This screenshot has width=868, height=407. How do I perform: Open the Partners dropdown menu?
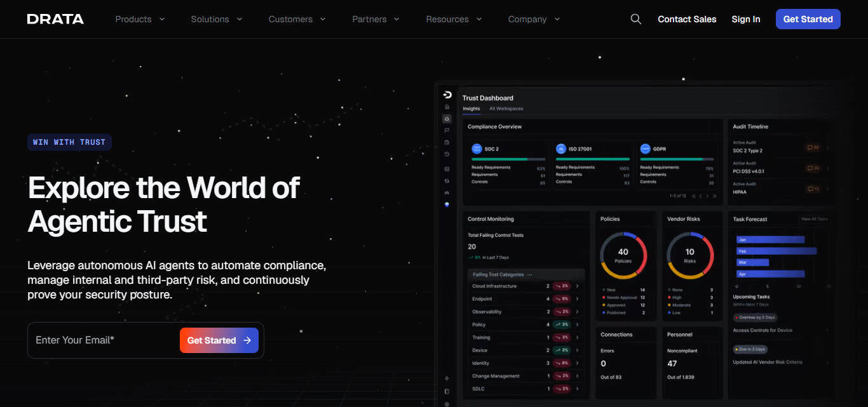click(x=376, y=19)
